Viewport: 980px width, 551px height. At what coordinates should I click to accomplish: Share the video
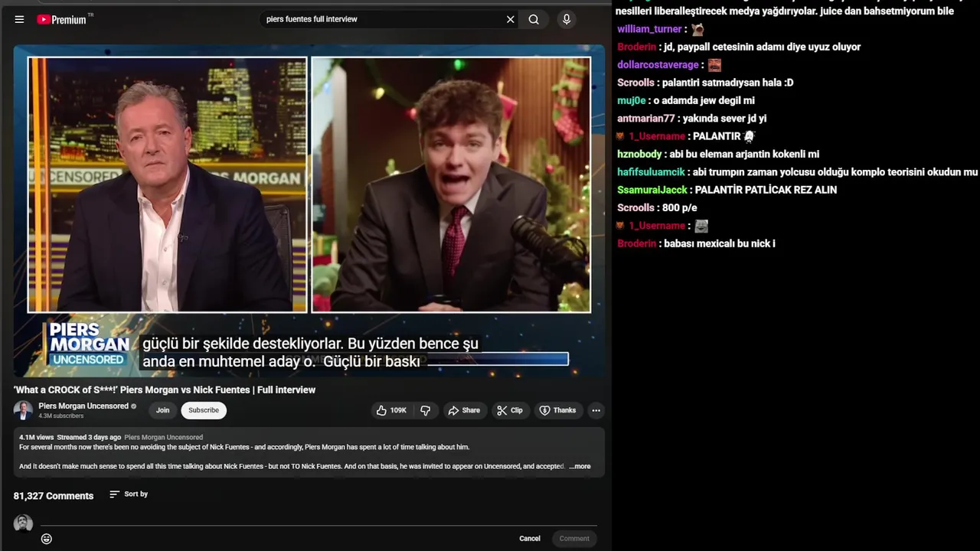(x=464, y=410)
